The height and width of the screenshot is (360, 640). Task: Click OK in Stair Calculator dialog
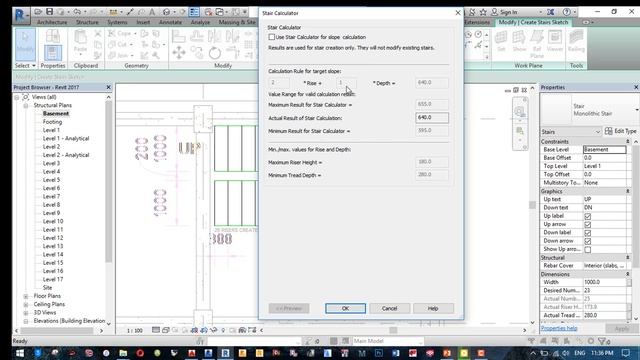pyautogui.click(x=345, y=308)
